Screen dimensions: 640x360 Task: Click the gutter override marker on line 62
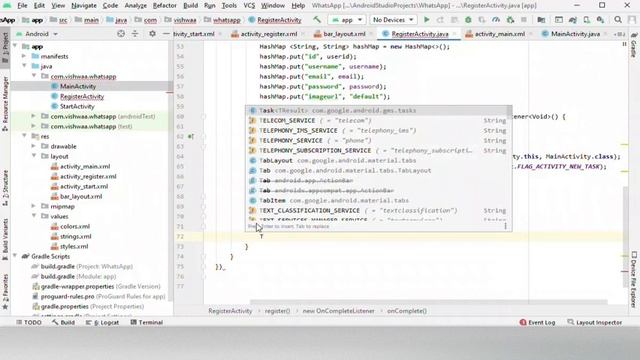191,136
